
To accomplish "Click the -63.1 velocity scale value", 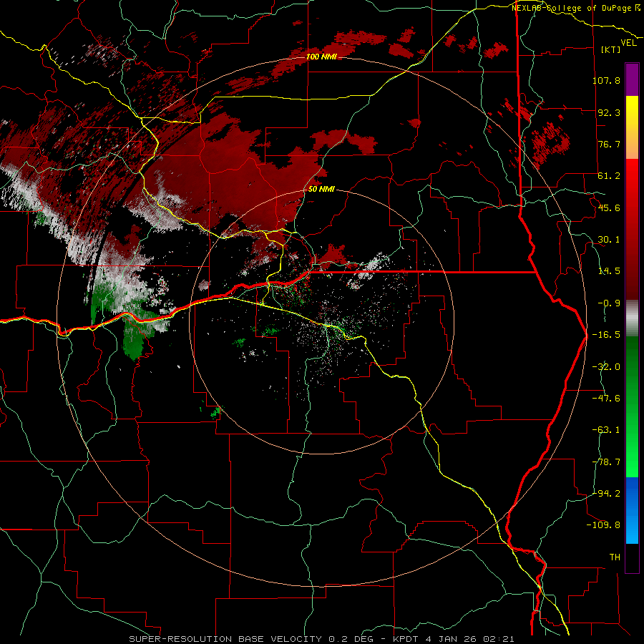I will tap(606, 430).
